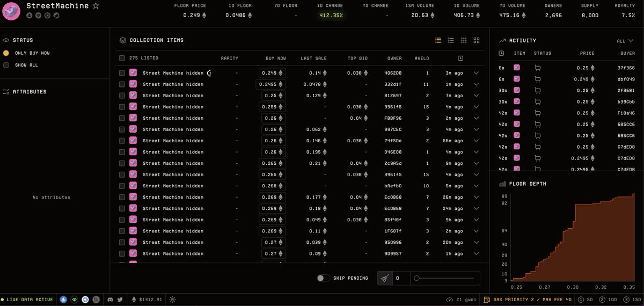Sort by the Rarity column header
644x306 pixels.
[x=229, y=58]
